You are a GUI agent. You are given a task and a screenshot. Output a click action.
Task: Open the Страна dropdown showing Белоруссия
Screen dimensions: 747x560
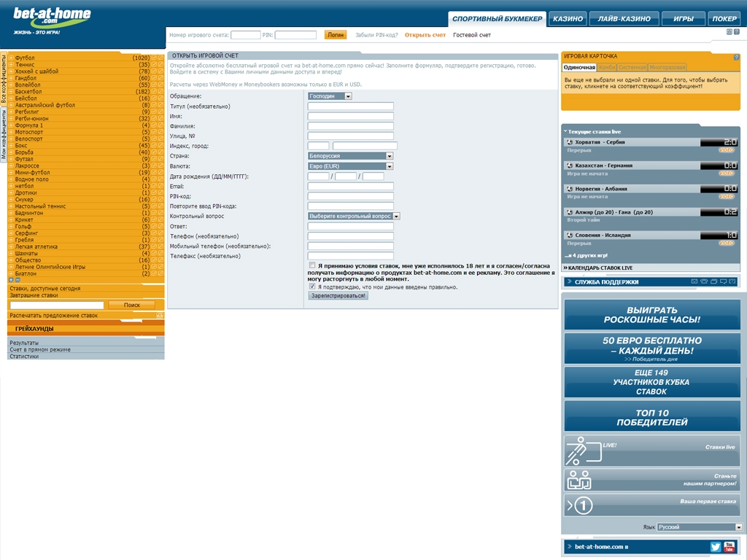pos(350,156)
